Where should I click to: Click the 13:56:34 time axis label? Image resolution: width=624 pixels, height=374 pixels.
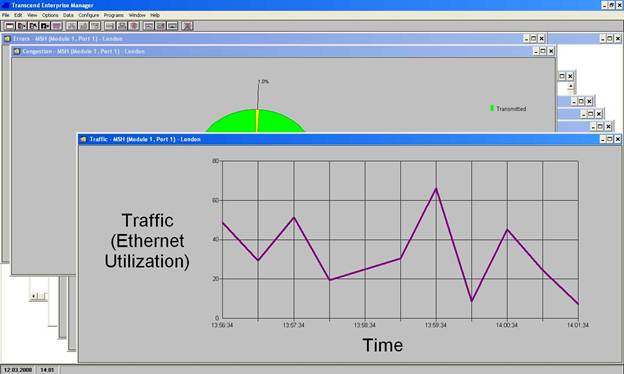222,325
